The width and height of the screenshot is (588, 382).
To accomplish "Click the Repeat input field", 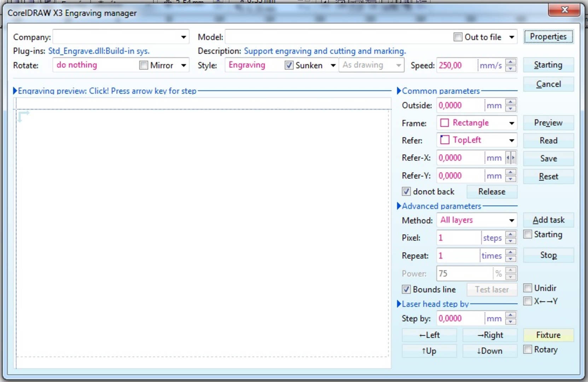I will click(x=458, y=255).
